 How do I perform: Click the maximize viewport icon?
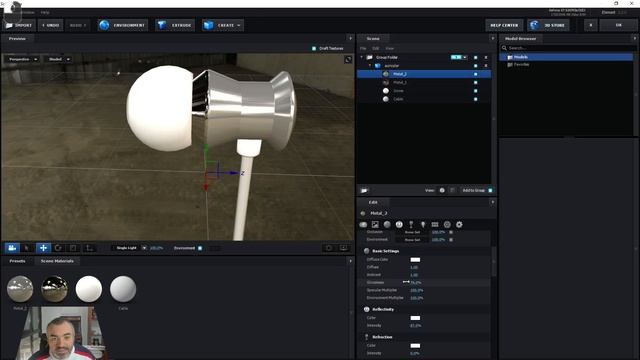(348, 60)
